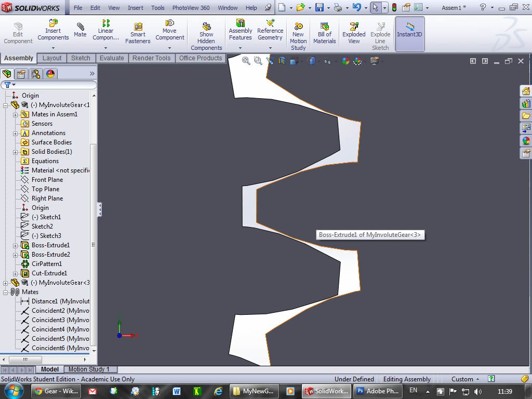
Task: Toggle Instant3D mode
Action: (x=409, y=34)
